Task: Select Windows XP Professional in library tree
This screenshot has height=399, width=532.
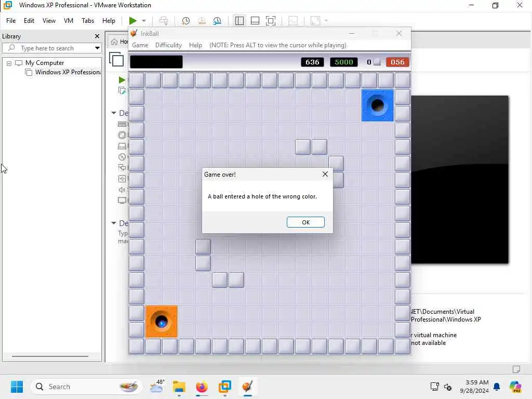Action: [68, 72]
